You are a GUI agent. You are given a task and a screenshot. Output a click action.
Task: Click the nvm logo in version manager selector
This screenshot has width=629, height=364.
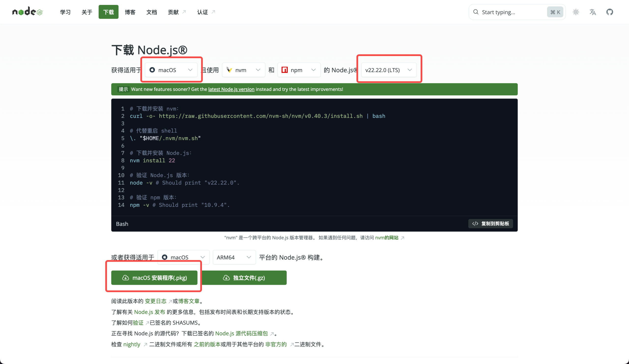coord(229,70)
